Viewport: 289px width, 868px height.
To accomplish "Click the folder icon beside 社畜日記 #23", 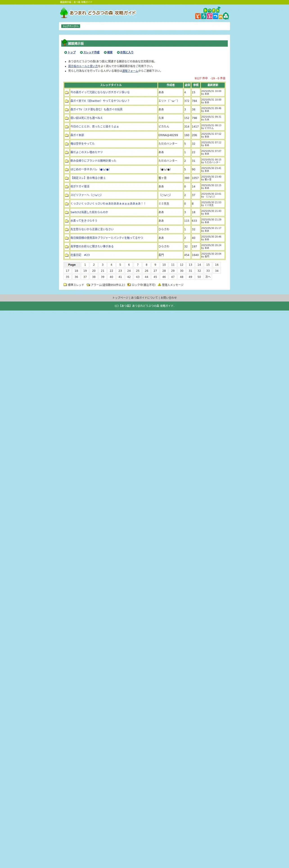I will pyautogui.click(x=67, y=255).
